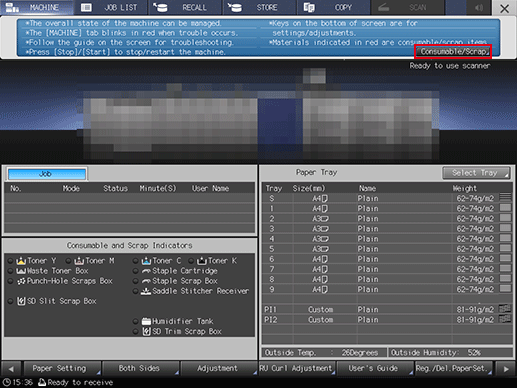Select tray 2 row with A3 paper

point(387,219)
